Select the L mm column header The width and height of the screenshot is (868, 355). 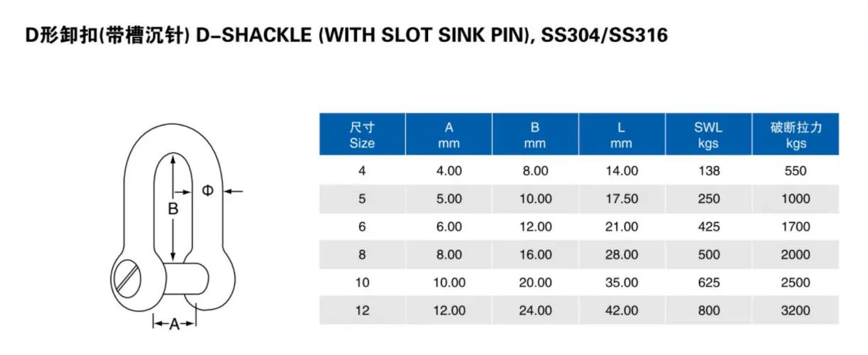(x=622, y=135)
